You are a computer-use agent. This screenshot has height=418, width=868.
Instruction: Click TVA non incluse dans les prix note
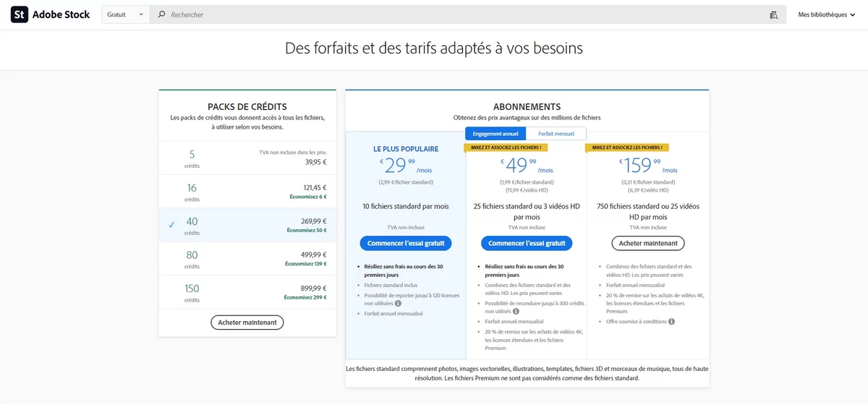tap(293, 153)
